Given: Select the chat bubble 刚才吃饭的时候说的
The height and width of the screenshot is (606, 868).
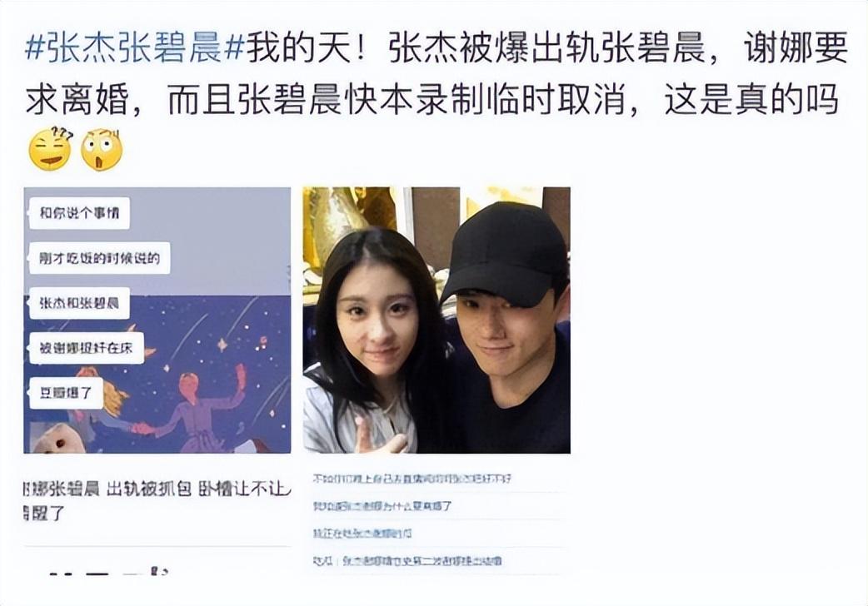Looking at the screenshot, I should (x=99, y=258).
